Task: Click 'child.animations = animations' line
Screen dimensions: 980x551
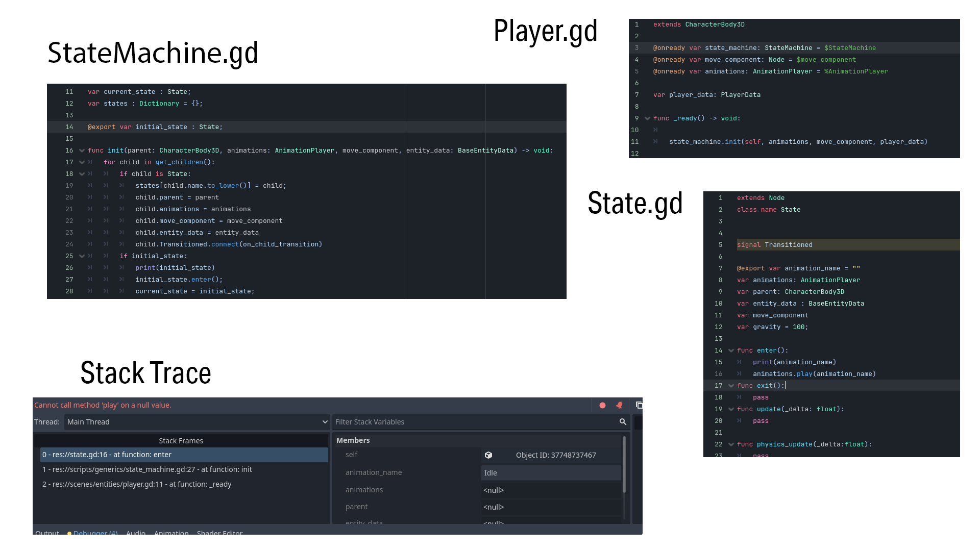Action: click(x=193, y=209)
